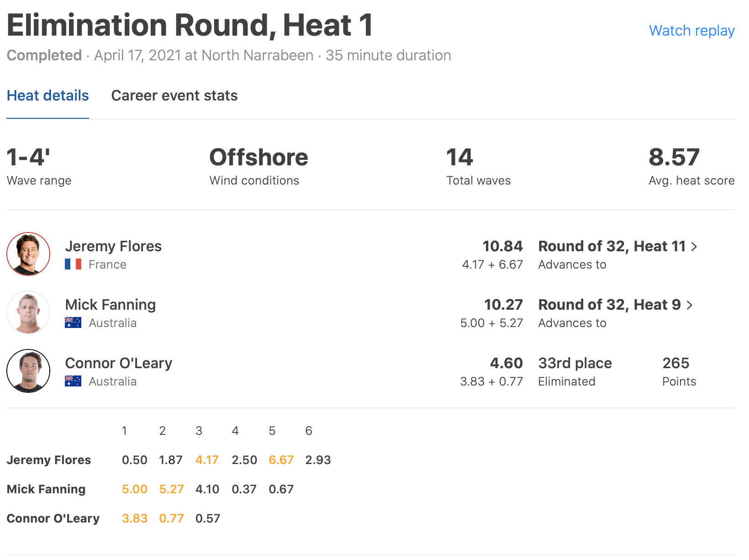Open Round of 32, Heat 11 link
This screenshot has width=749, height=560.
[612, 246]
